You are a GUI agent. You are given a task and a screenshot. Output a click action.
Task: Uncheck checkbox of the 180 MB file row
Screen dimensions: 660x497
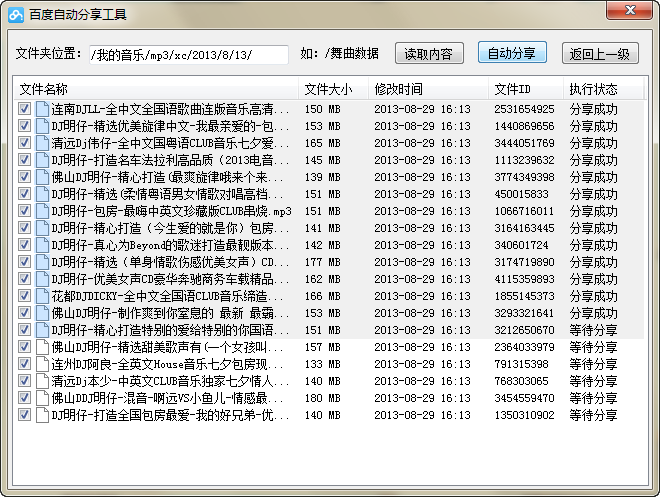tap(24, 398)
